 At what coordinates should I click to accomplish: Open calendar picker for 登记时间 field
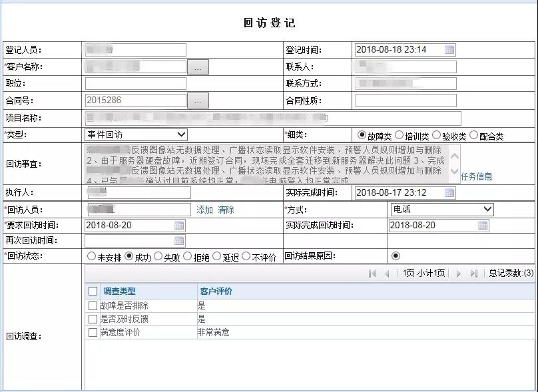(x=449, y=50)
